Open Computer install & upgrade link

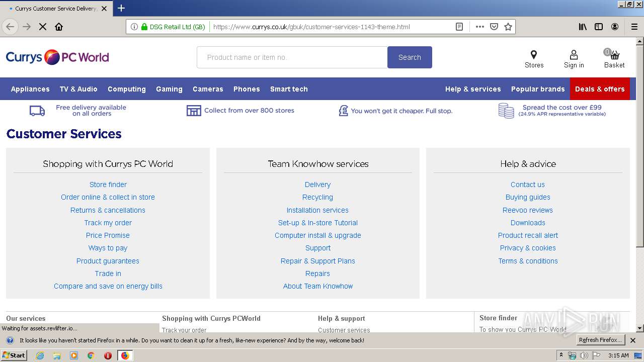pyautogui.click(x=318, y=235)
